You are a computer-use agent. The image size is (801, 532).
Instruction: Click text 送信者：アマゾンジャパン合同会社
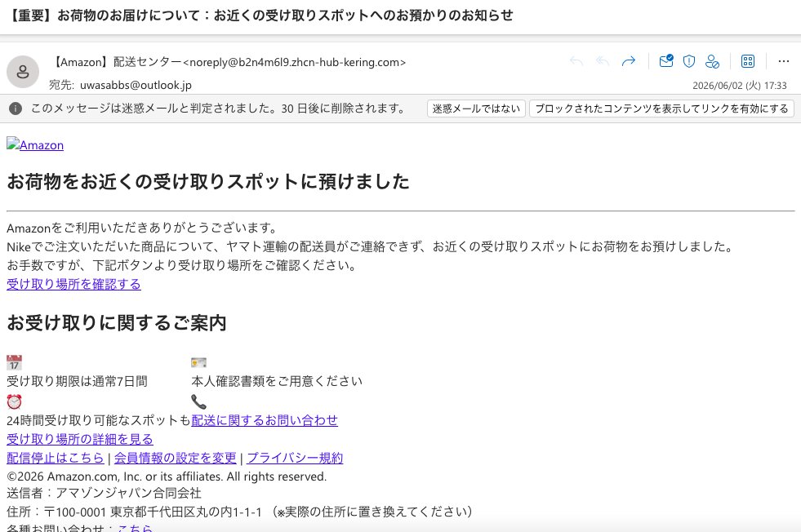pyautogui.click(x=105, y=493)
